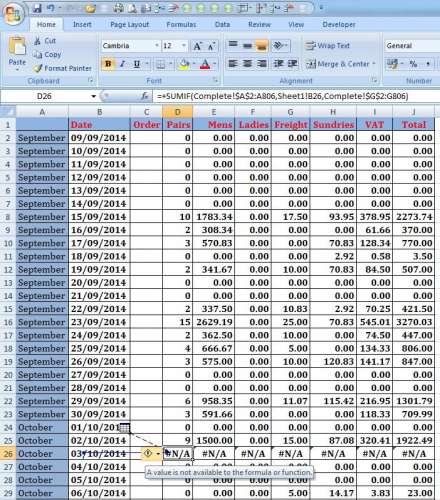This screenshot has width=440, height=500.
Task: Open Clipboard dialog launcher
Action: tap(90, 80)
